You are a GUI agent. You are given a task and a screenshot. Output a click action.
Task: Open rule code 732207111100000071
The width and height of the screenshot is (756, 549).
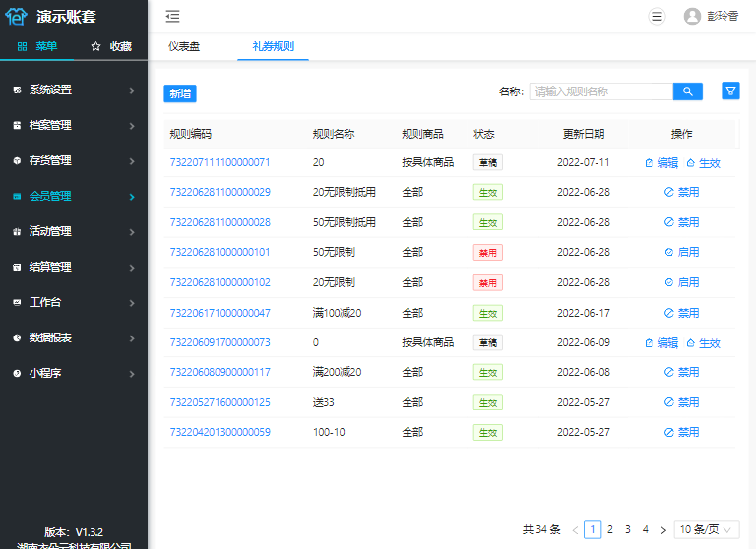[220, 162]
